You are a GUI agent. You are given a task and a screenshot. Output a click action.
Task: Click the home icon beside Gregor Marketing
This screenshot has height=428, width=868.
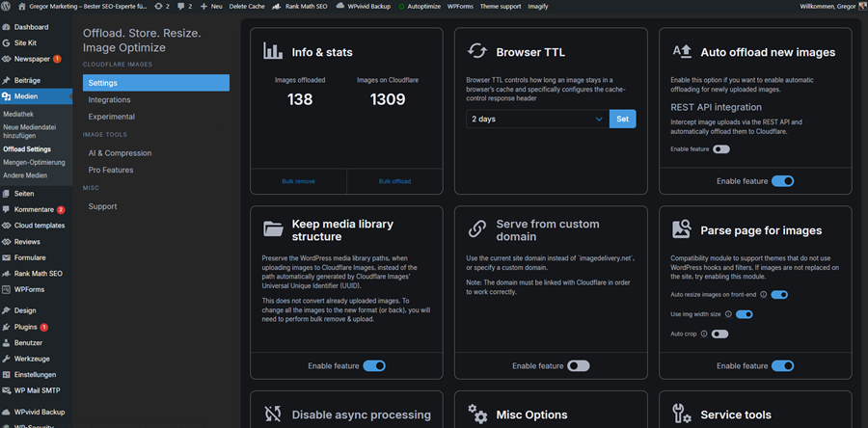coord(21,6)
